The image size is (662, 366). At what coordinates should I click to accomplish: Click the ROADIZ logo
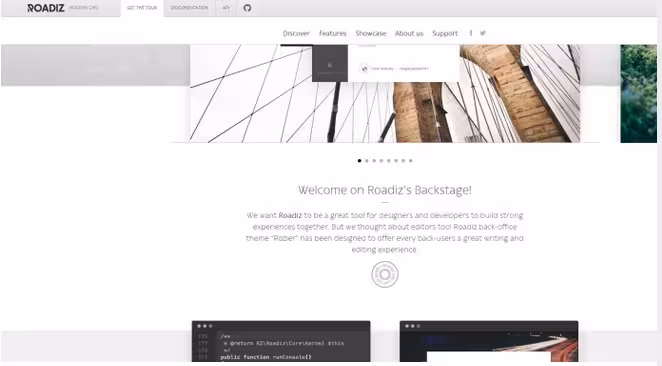46,8
